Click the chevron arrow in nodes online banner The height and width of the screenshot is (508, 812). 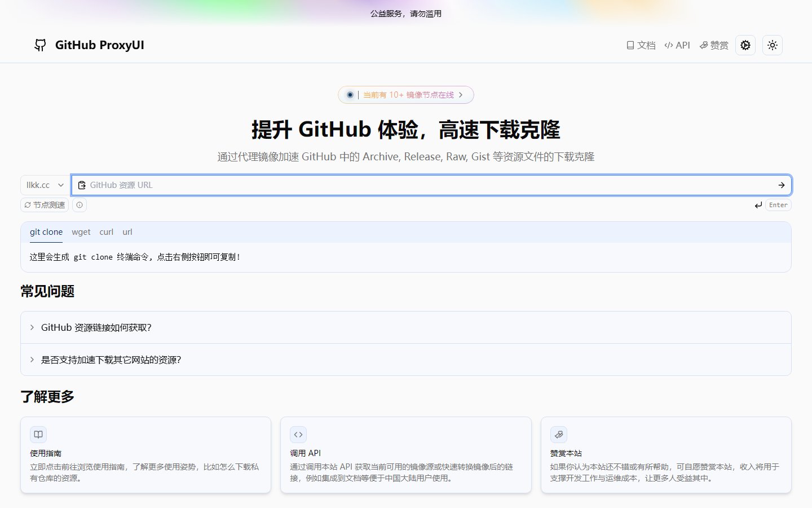[461, 95]
